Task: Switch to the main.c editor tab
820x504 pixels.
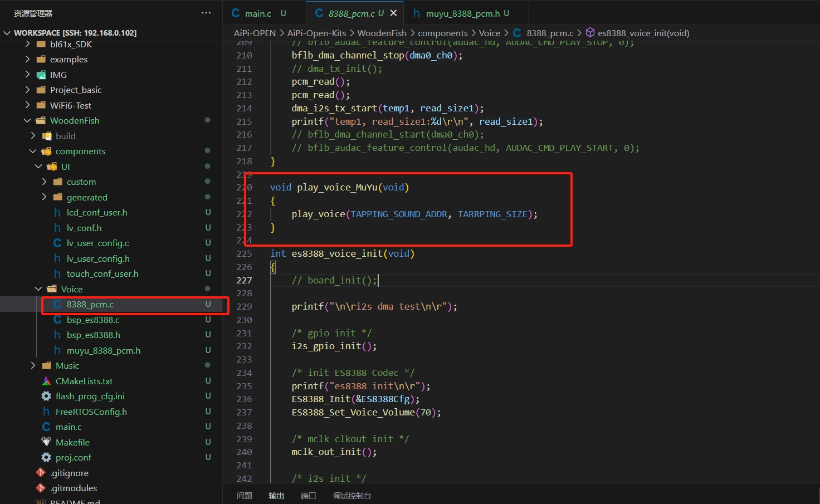Action: point(264,13)
